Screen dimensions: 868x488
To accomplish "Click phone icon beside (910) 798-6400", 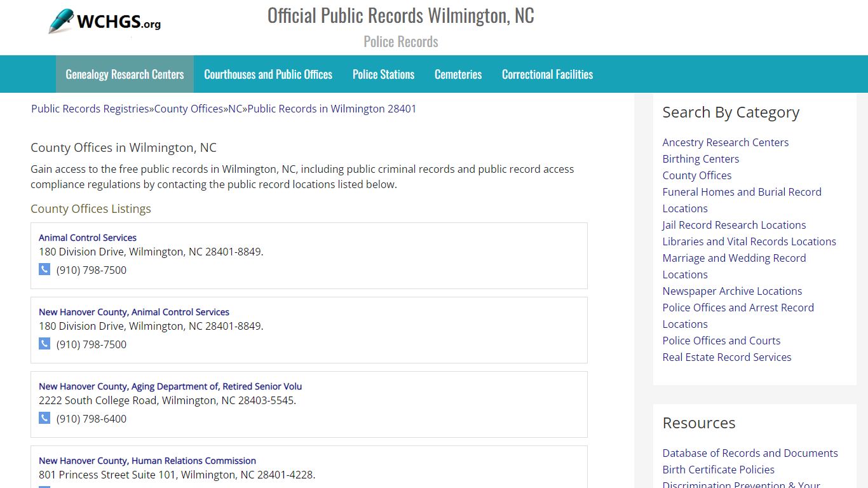I will tap(44, 418).
